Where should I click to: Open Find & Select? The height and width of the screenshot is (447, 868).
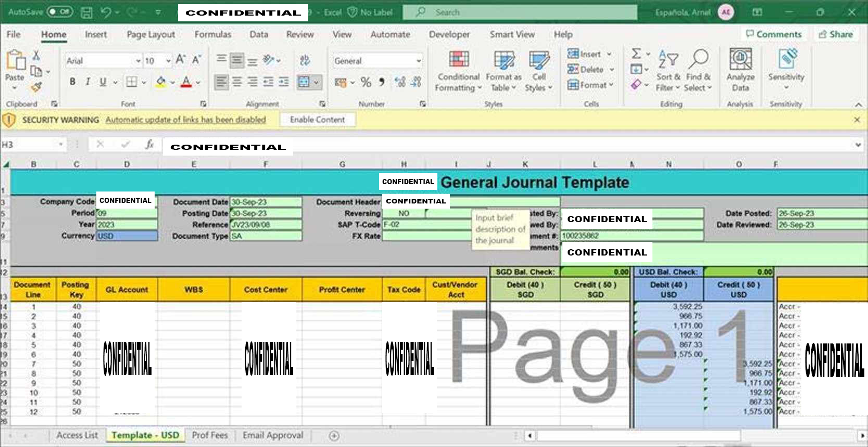click(698, 71)
